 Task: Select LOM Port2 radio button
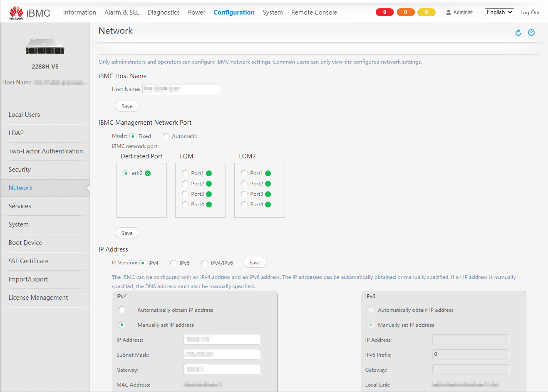click(185, 184)
